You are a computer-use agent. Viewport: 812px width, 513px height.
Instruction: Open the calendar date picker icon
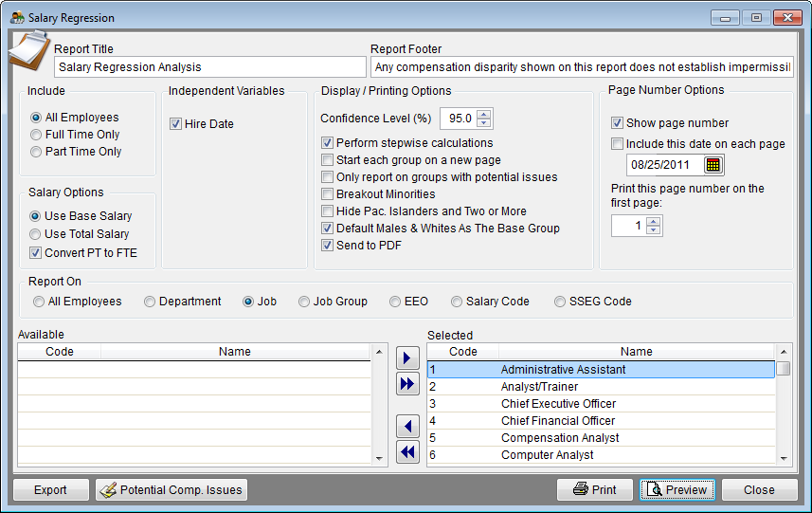713,165
